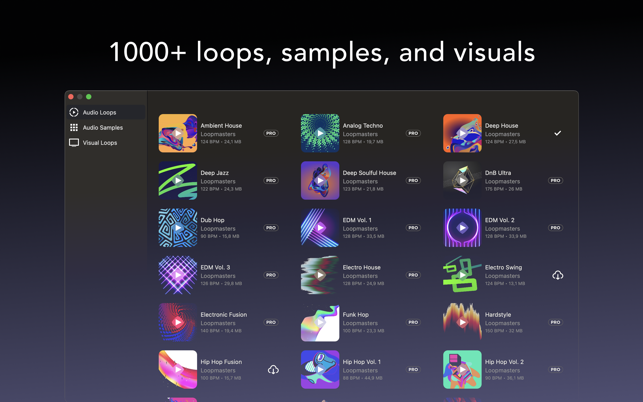Click the PRO badge for EDM Vol. 2
The width and height of the screenshot is (643, 402).
click(x=555, y=228)
